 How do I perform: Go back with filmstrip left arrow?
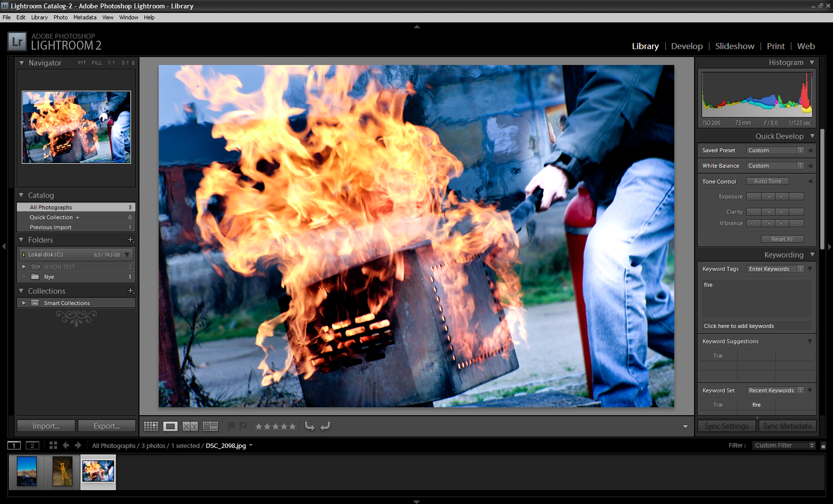click(65, 445)
